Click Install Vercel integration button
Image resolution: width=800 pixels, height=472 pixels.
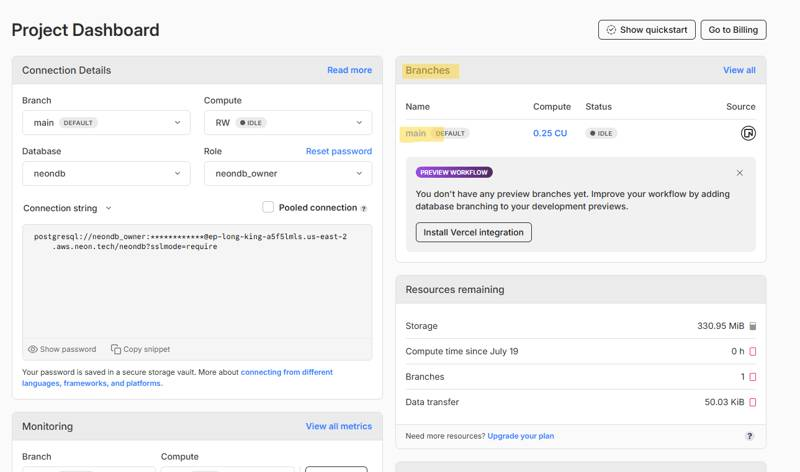(473, 232)
